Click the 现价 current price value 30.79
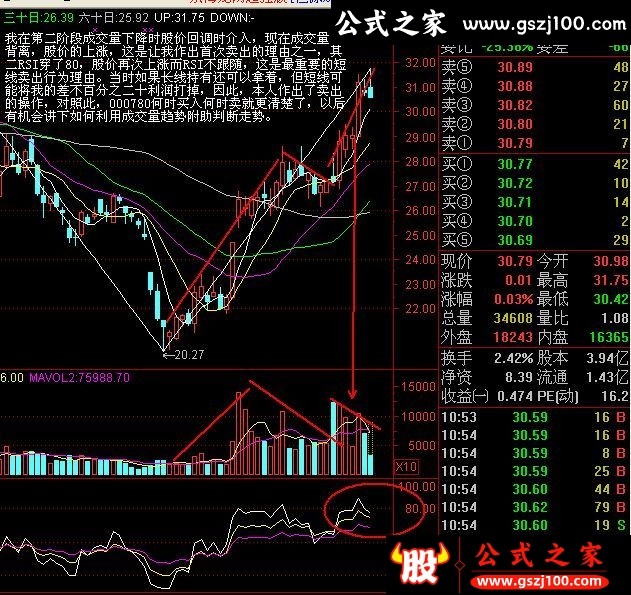The width and height of the screenshot is (631, 595). click(515, 261)
